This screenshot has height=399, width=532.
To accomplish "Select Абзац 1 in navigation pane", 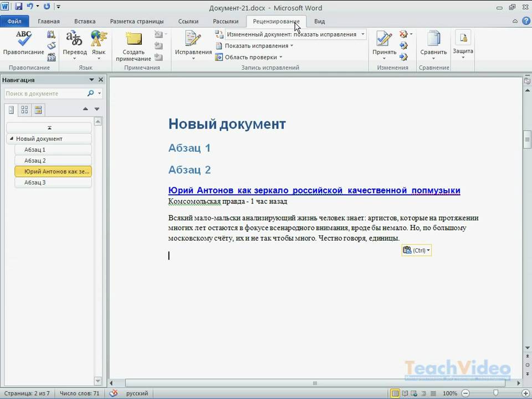I will pyautogui.click(x=53, y=150).
